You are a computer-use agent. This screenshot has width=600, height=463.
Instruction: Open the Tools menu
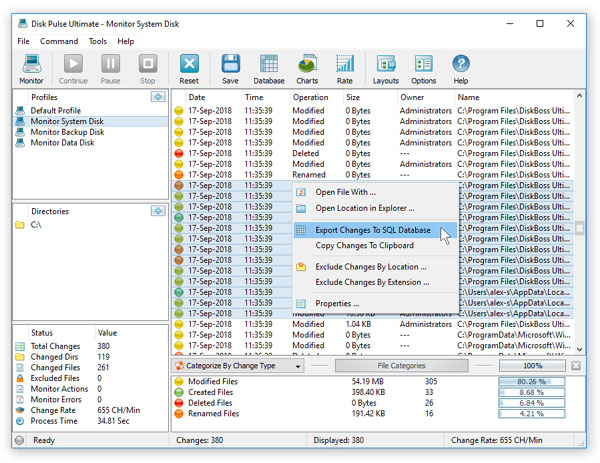pyautogui.click(x=98, y=41)
